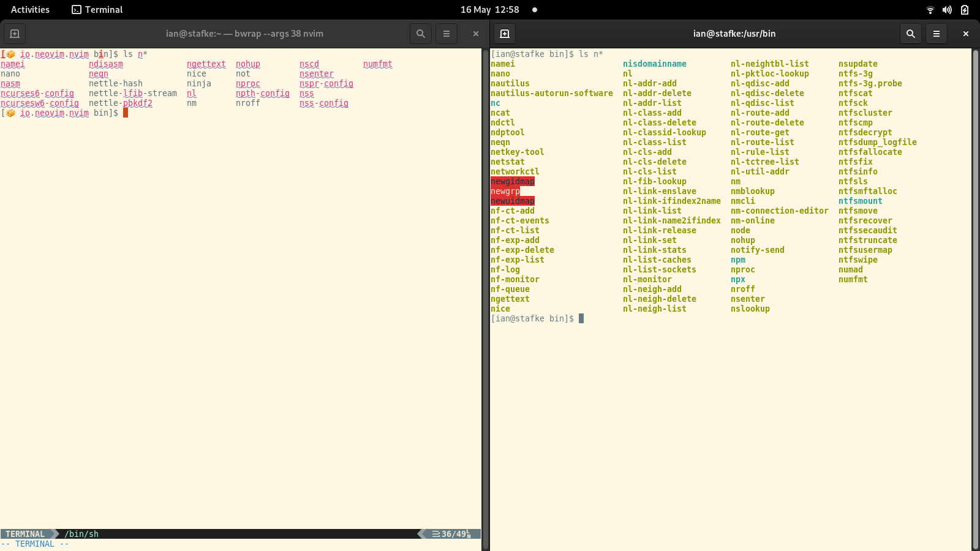Click 'nslookup' in right terminal

pos(750,309)
